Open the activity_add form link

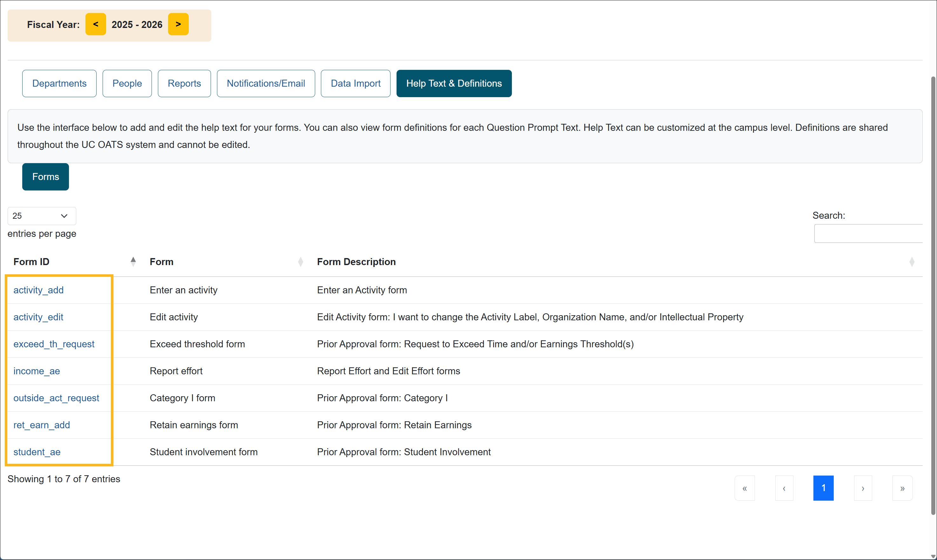coord(38,290)
